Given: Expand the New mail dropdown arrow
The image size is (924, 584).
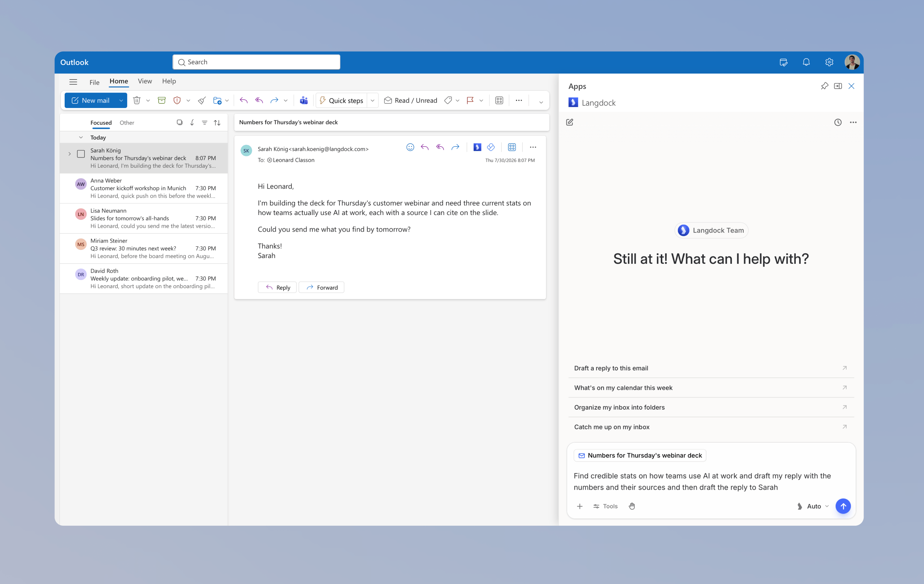Looking at the screenshot, I should click(x=121, y=101).
